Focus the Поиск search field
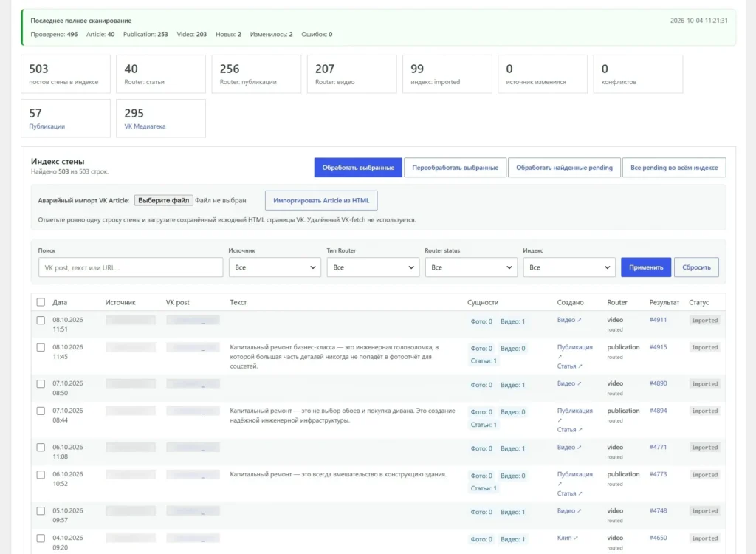The height and width of the screenshot is (554, 756). click(131, 267)
